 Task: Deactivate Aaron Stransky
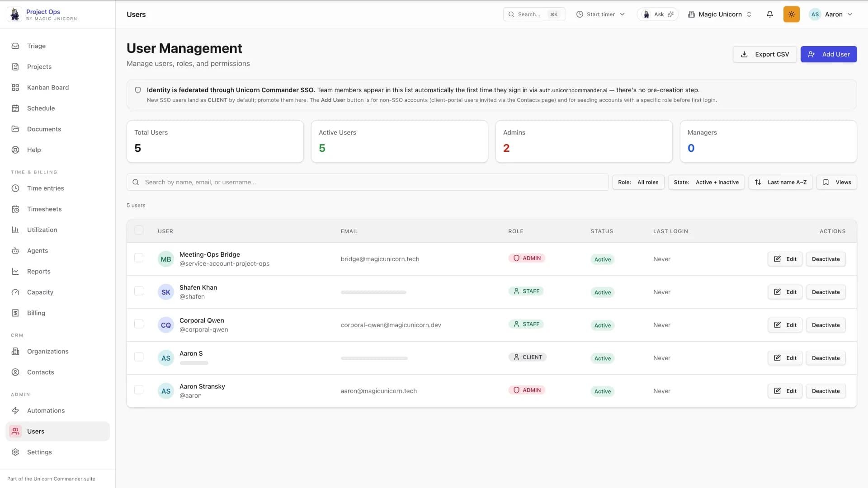click(826, 391)
